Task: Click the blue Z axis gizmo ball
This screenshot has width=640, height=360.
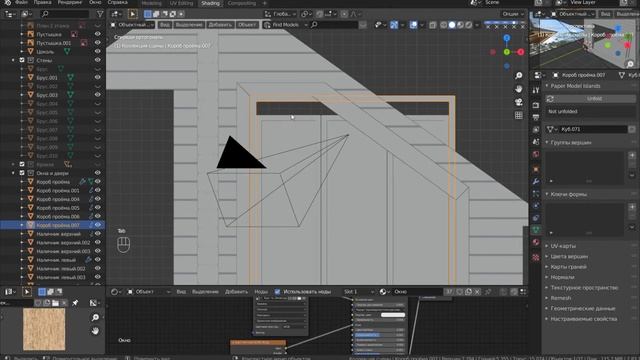Action: [x=507, y=38]
